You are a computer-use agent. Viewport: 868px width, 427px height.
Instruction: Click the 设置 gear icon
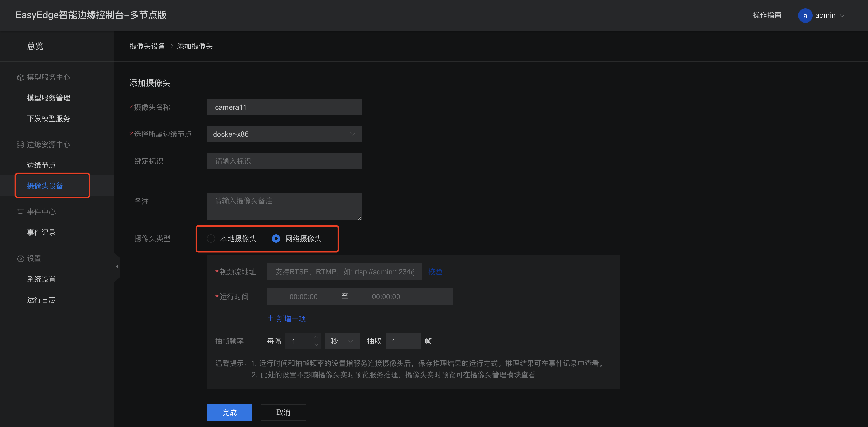(x=20, y=259)
